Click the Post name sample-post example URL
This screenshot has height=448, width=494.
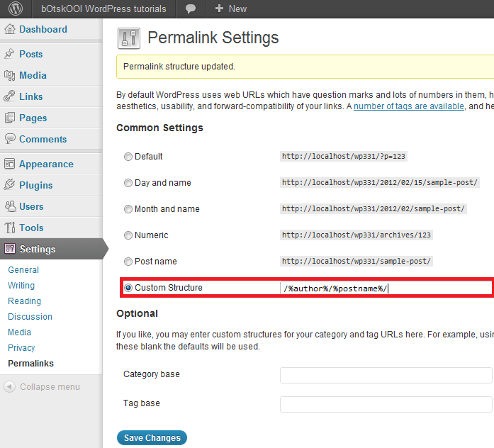[x=357, y=261]
